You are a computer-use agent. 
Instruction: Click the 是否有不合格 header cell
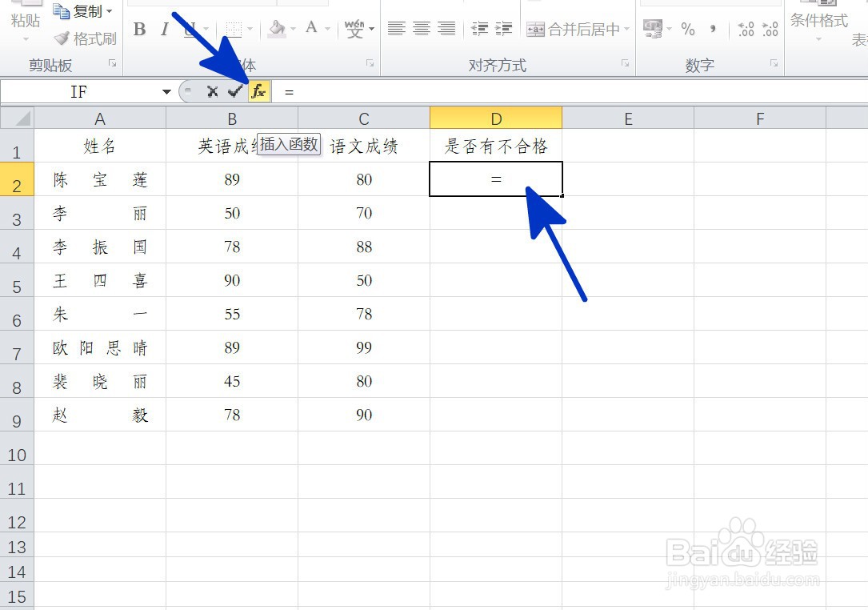point(496,146)
